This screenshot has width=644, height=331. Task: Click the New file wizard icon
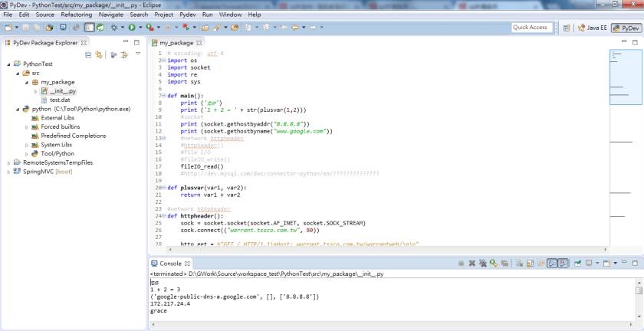[8, 28]
